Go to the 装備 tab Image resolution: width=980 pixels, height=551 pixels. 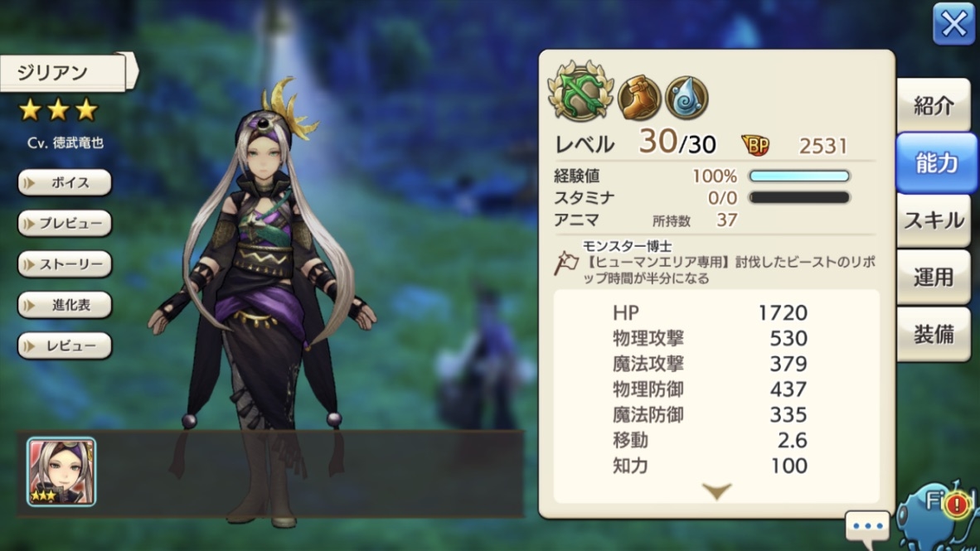tap(934, 335)
